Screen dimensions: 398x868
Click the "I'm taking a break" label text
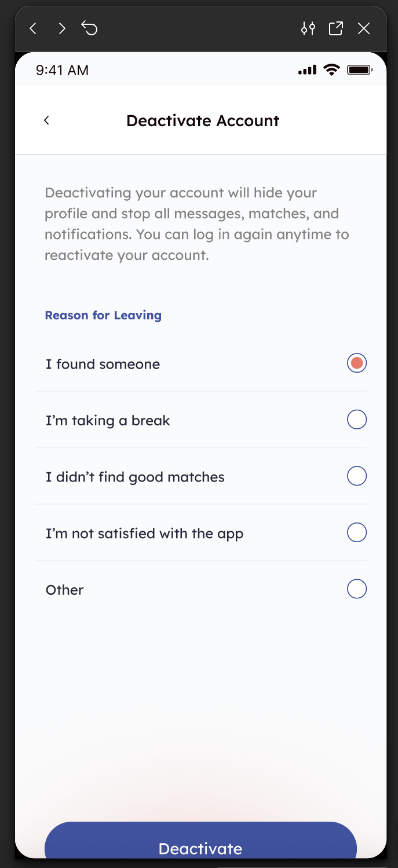click(108, 421)
